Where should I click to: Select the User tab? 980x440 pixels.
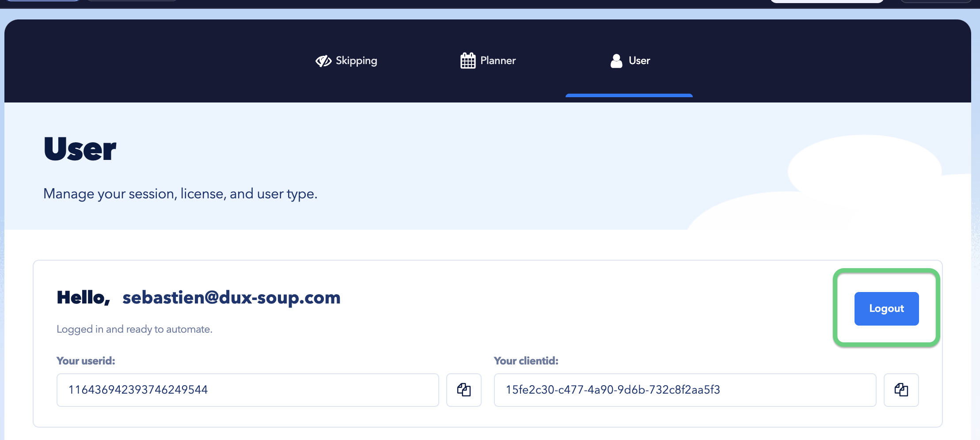click(x=629, y=61)
